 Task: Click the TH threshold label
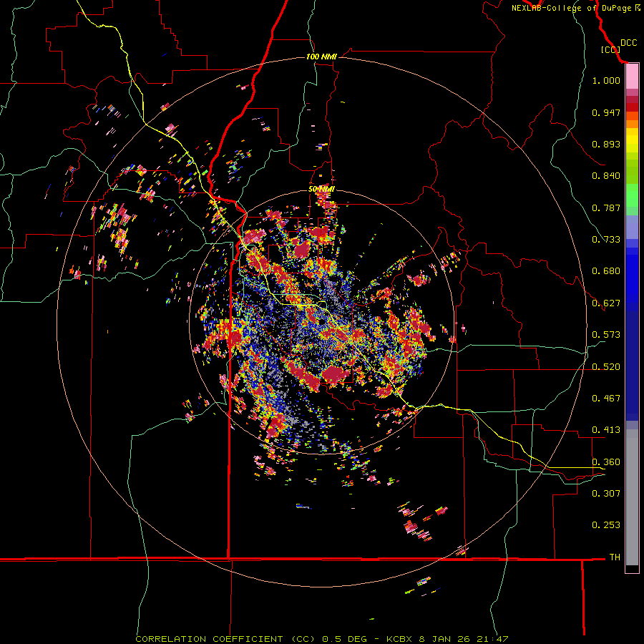(615, 557)
